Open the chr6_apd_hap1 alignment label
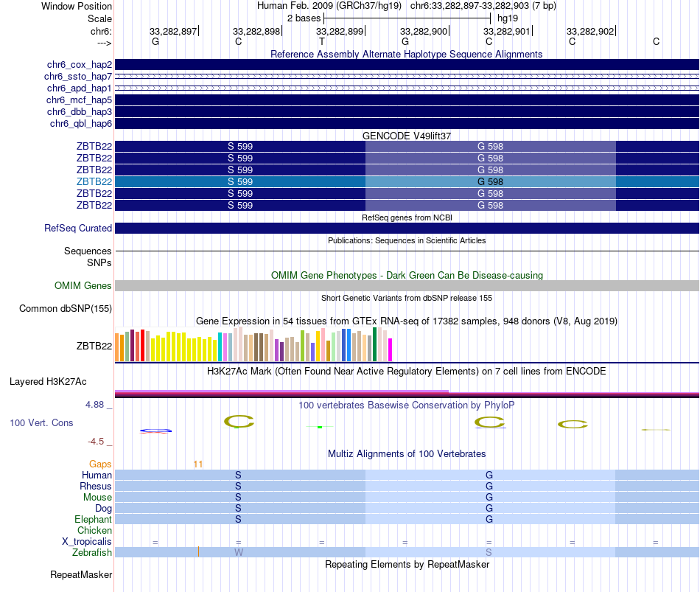Image resolution: width=700 pixels, height=592 pixels. click(80, 88)
